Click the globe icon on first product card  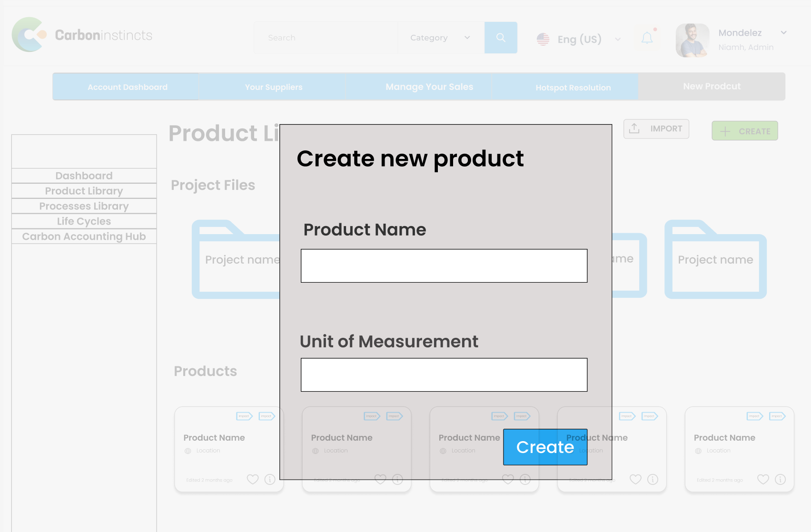tap(188, 451)
